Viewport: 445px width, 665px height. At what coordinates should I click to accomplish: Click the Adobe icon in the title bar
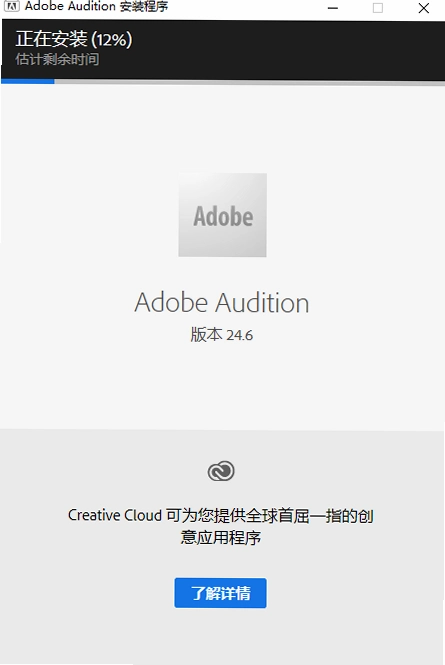tap(11, 6)
